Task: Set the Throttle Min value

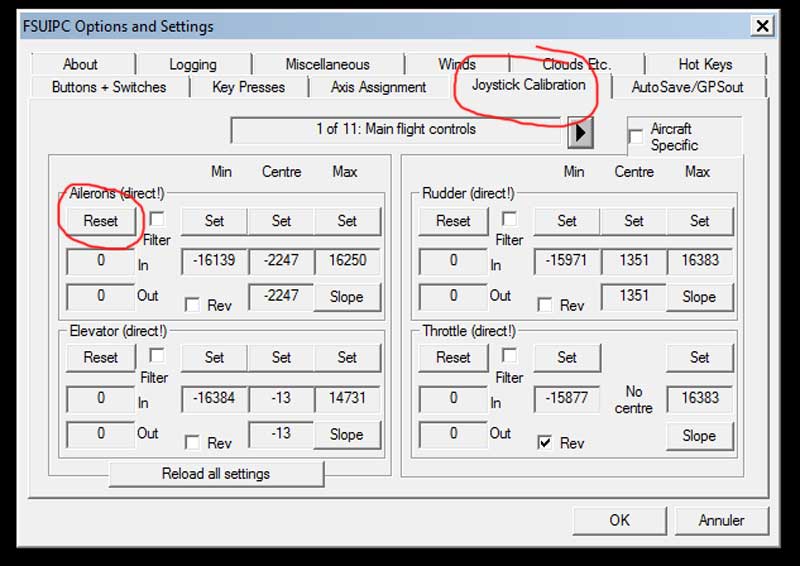Action: click(567, 357)
